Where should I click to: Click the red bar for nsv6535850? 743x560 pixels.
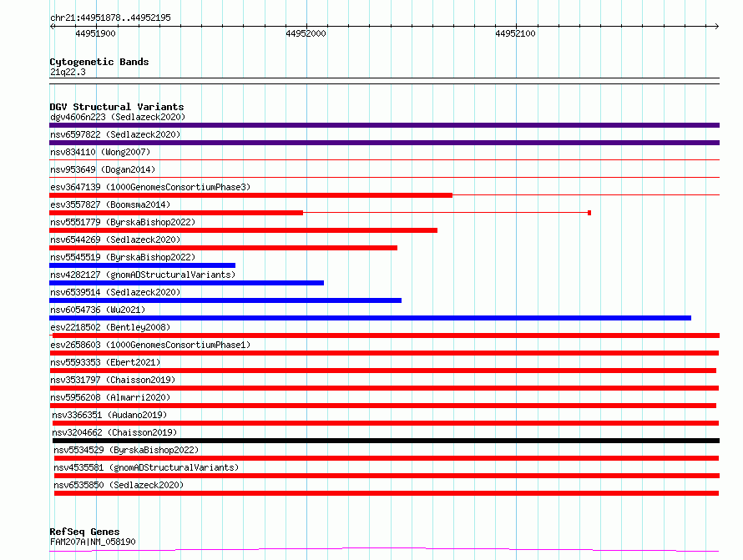(387, 493)
